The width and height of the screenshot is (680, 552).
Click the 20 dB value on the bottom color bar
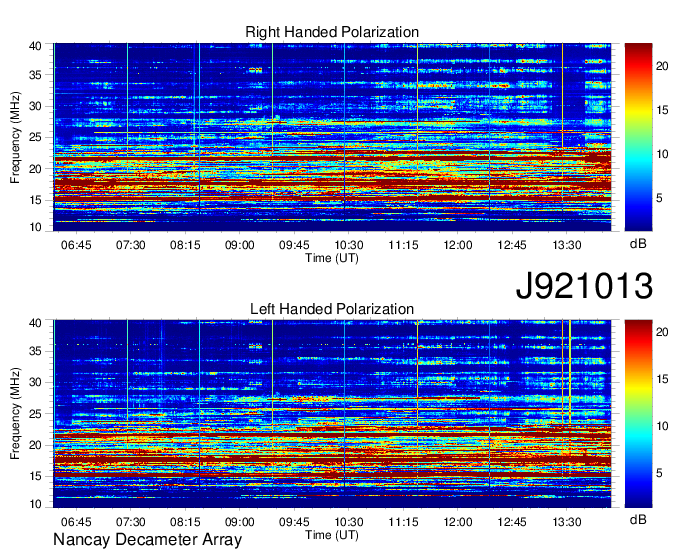662,332
